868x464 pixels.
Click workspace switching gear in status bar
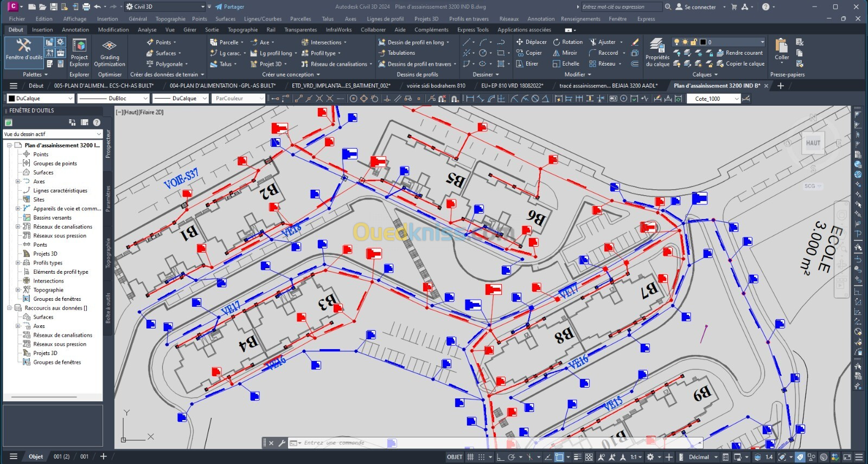click(650, 457)
